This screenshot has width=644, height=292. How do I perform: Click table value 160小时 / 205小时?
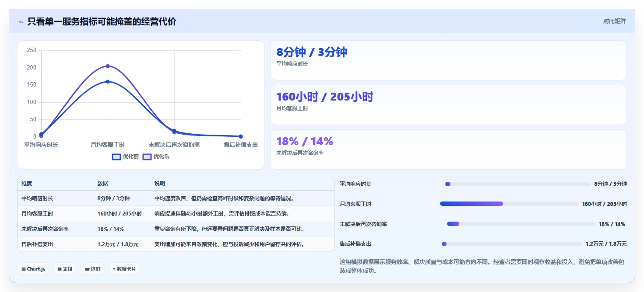(120, 214)
